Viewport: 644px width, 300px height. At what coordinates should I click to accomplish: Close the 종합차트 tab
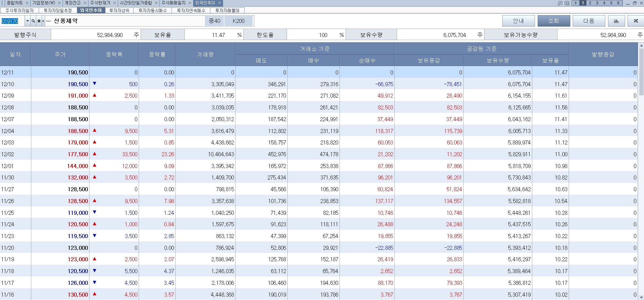27,3
